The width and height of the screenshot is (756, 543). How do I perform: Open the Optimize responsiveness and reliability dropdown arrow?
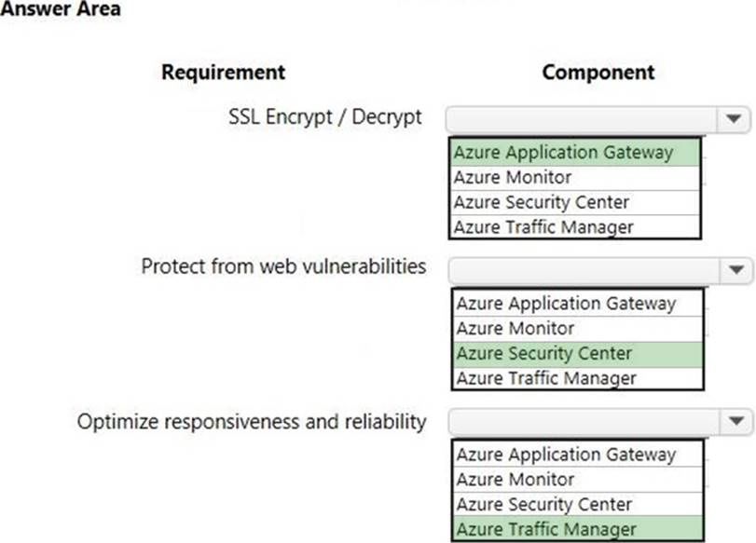[736, 421]
